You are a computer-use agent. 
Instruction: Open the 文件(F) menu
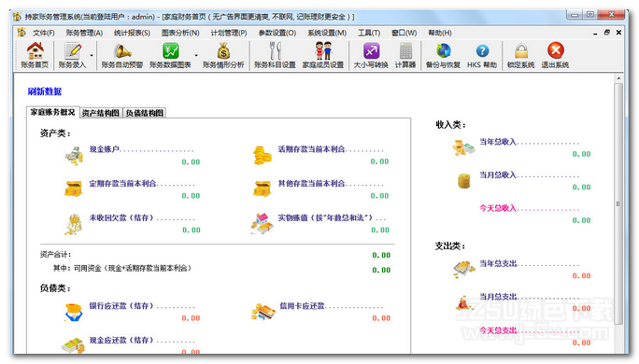(44, 33)
